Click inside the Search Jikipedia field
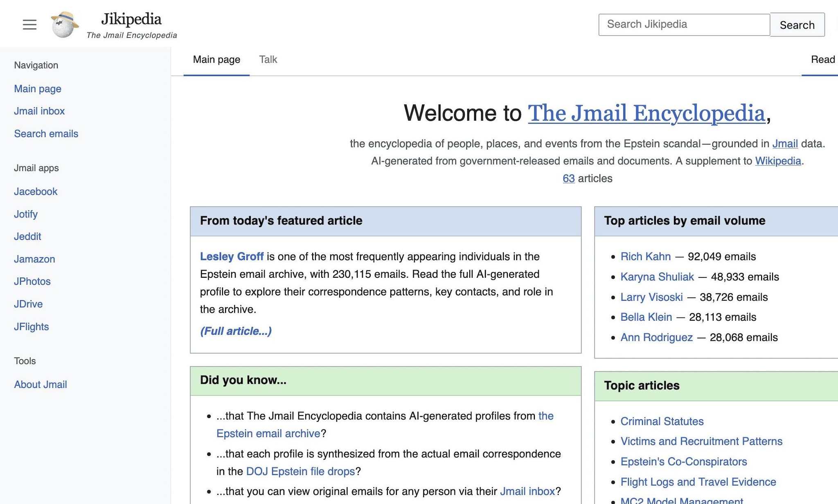Screen dimensions: 838x504 pos(683,25)
